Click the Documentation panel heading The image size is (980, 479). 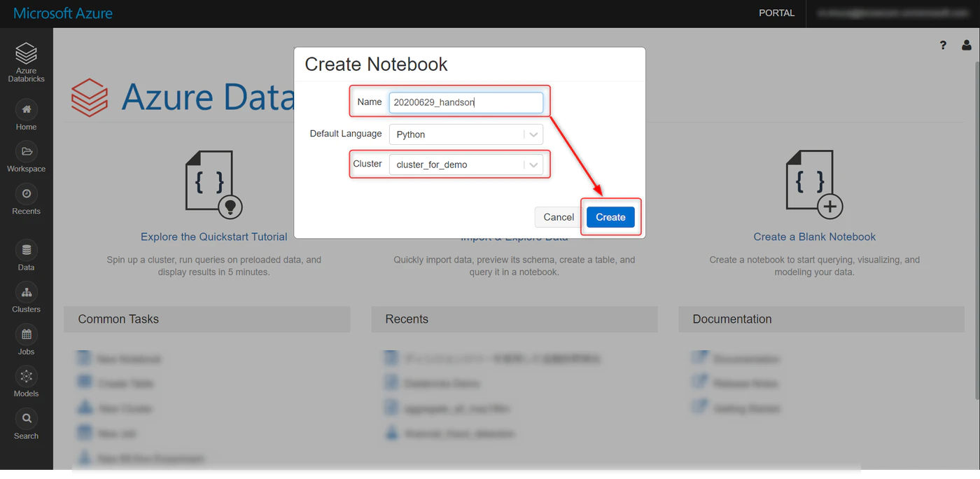pyautogui.click(x=732, y=319)
